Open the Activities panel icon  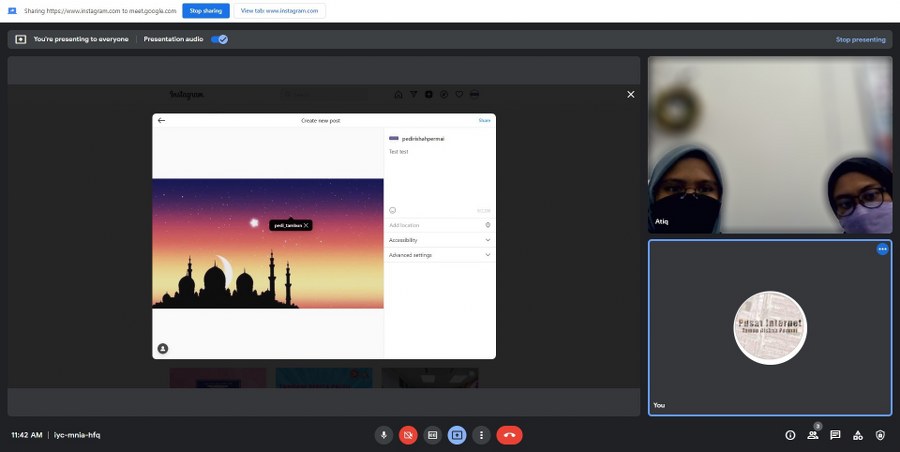coord(858,435)
